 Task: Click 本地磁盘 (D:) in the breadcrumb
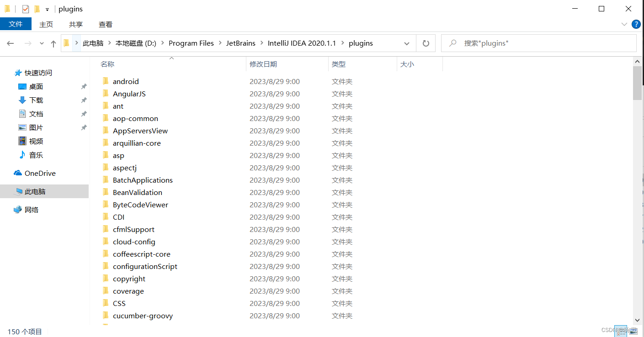coord(136,43)
